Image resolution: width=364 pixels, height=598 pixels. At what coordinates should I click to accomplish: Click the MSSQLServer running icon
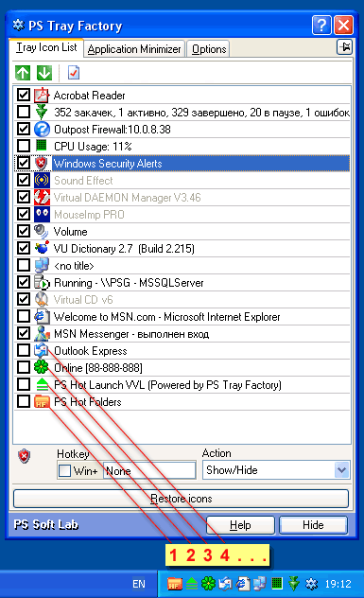(42, 283)
